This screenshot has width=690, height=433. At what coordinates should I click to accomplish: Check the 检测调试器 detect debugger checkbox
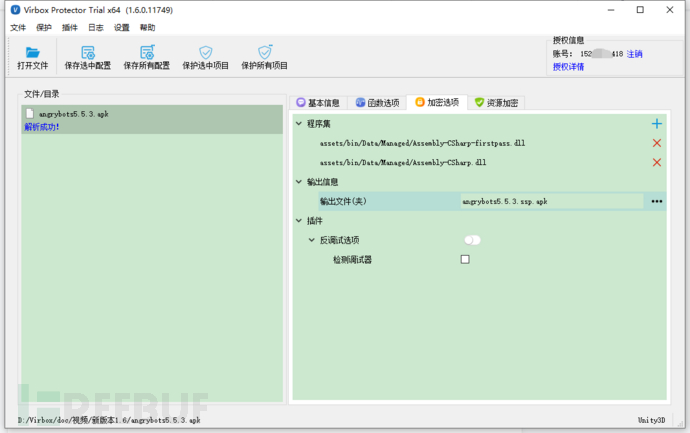tap(465, 259)
